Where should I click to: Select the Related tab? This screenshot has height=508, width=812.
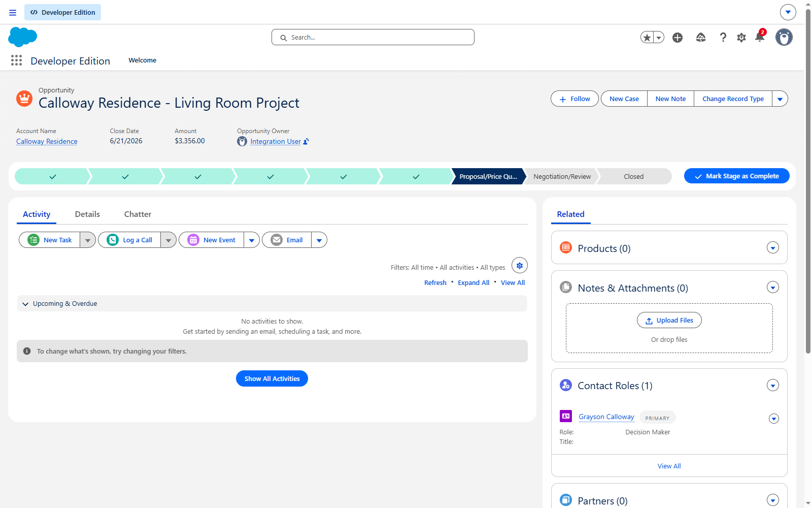[x=571, y=214]
